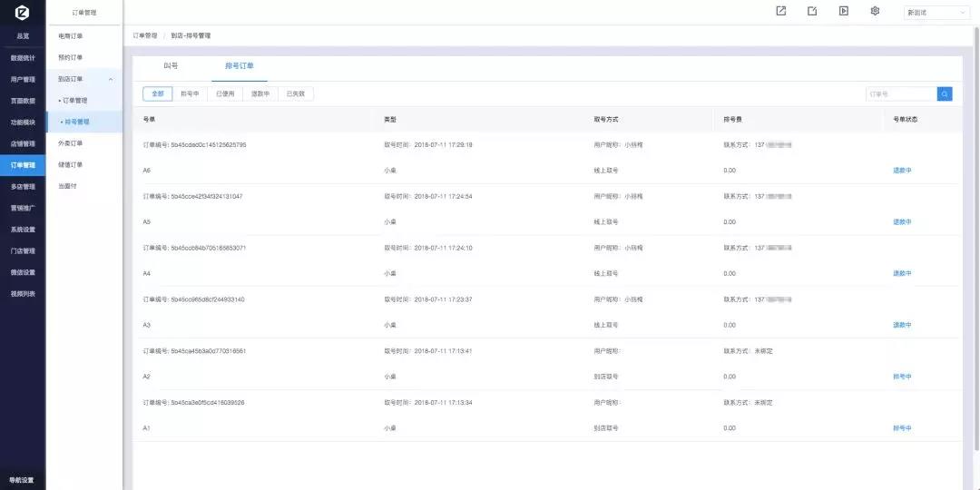Open the arrow-in-square share icon

[x=780, y=11]
